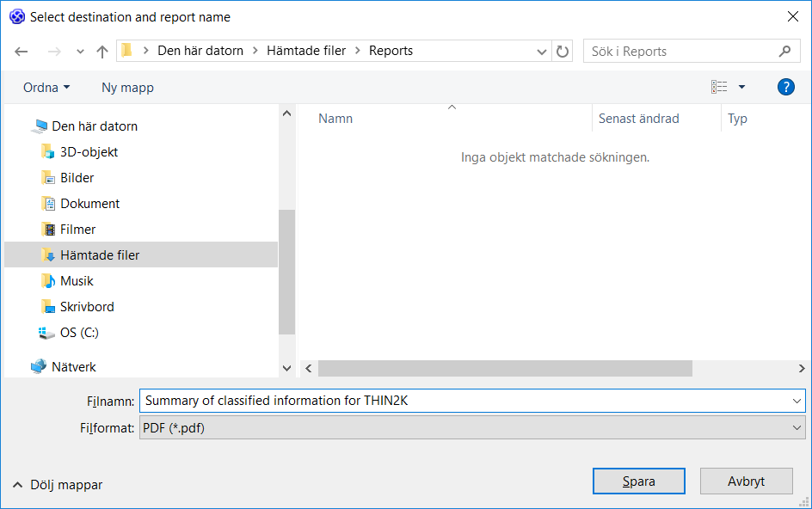Open the Ordna menu
Screen dimensions: 812x509
(x=46, y=88)
